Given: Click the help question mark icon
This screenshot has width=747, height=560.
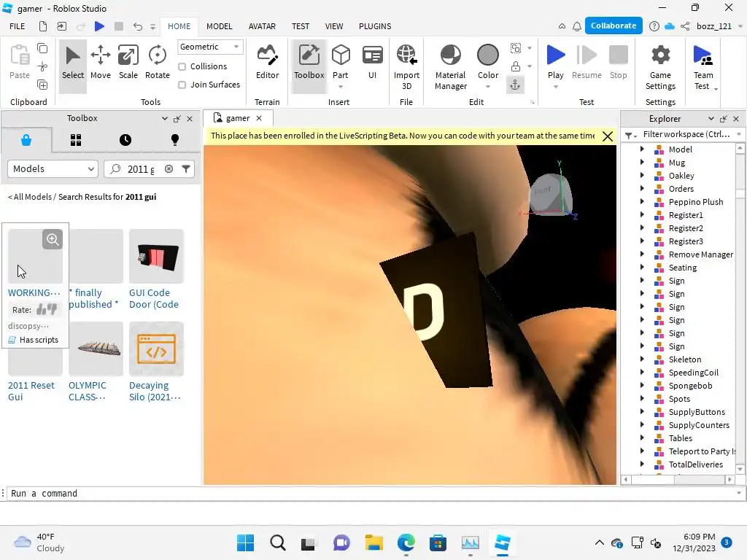Looking at the screenshot, I should coord(654,26).
